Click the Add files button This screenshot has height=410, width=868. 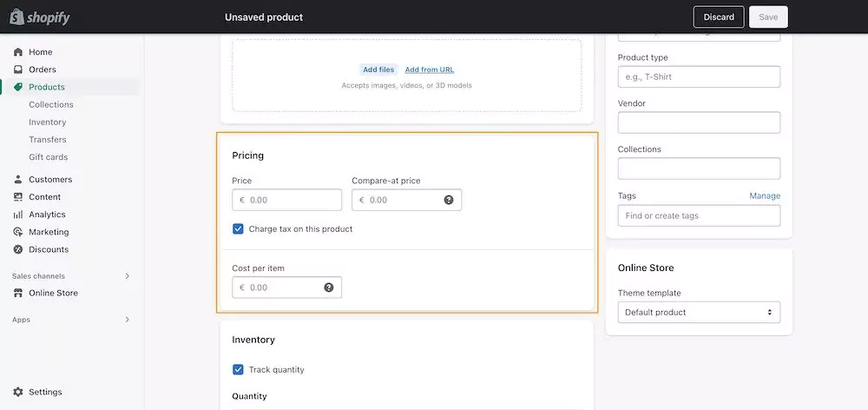tap(378, 69)
